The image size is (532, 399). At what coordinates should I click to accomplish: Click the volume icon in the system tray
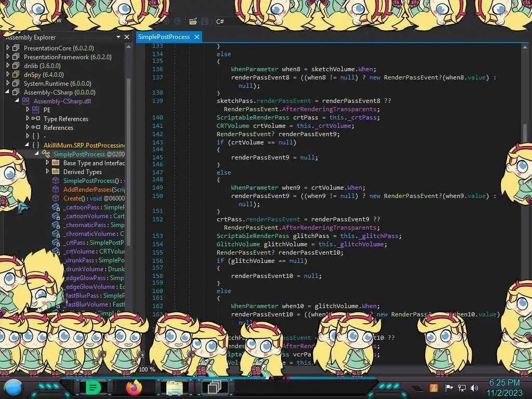click(474, 388)
